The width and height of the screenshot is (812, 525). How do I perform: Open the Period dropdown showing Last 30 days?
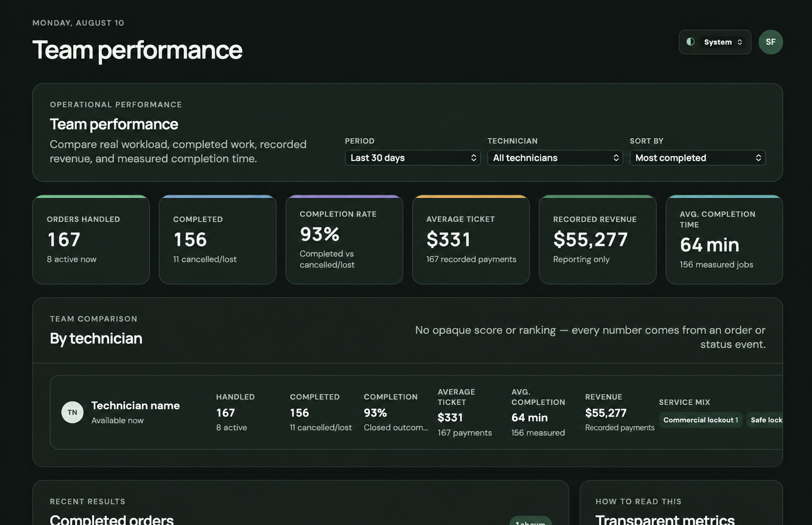click(x=413, y=158)
